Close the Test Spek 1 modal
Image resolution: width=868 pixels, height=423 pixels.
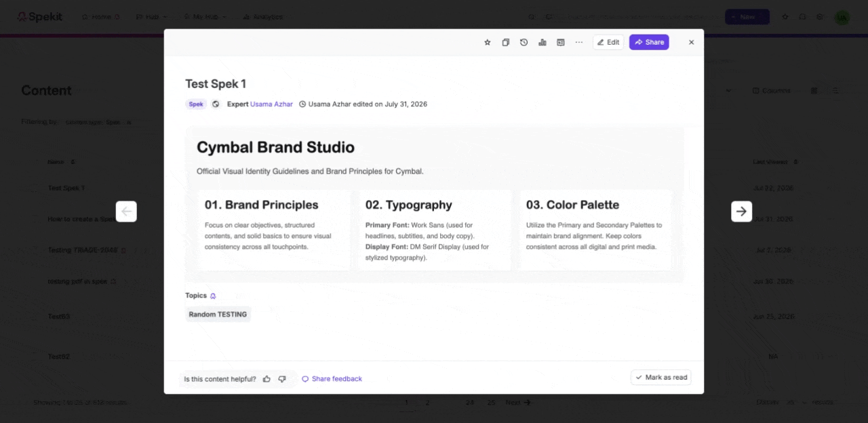click(x=691, y=42)
